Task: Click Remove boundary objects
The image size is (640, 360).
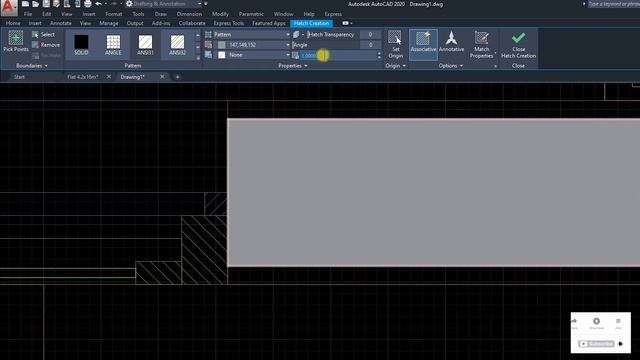Action: 46,45
